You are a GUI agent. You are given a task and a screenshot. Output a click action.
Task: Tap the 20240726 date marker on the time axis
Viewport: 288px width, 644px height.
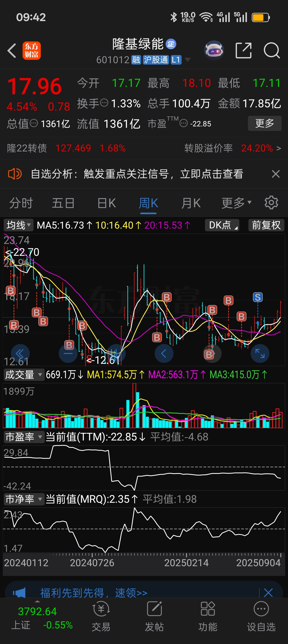[92, 563]
